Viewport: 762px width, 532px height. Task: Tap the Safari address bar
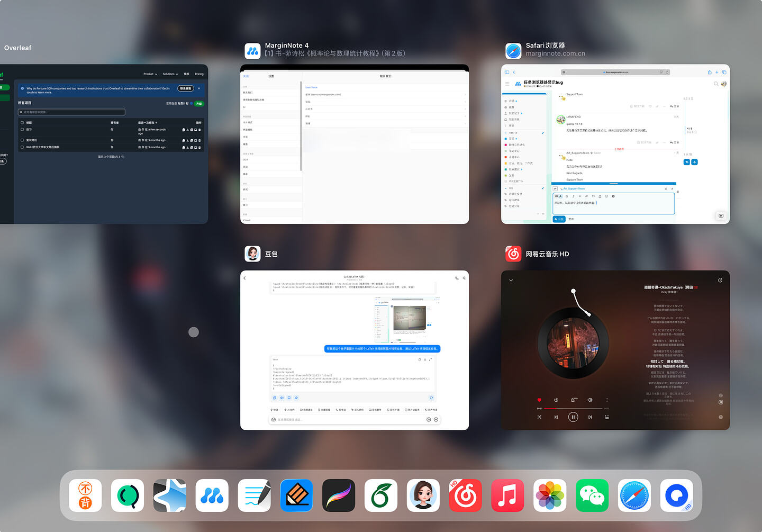[616, 72]
